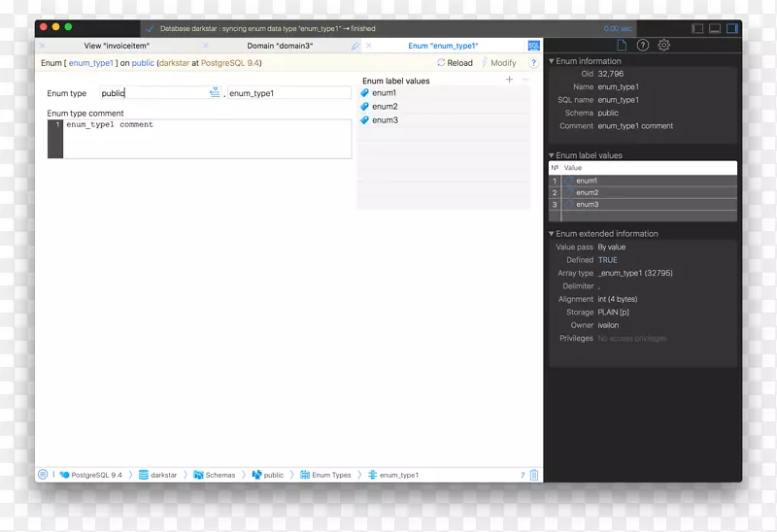Image resolution: width=777 pixels, height=532 pixels.
Task: Click the edit pencil icon beside domain3 tab
Action: (355, 46)
